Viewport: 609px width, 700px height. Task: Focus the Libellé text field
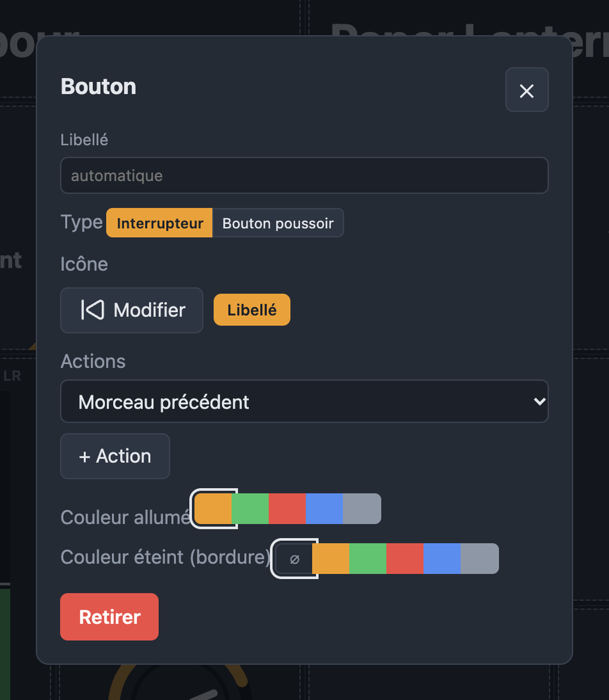coord(304,175)
